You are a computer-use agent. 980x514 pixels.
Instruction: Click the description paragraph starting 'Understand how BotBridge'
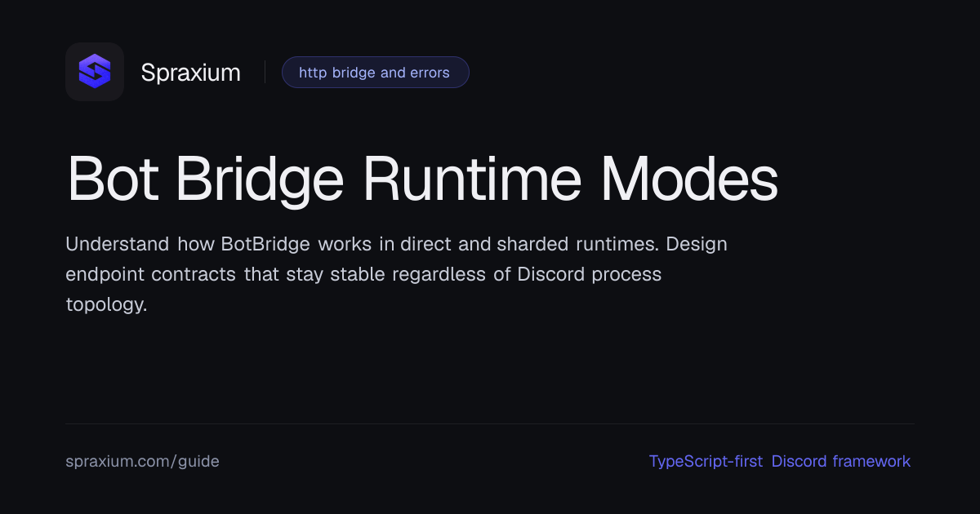point(396,275)
